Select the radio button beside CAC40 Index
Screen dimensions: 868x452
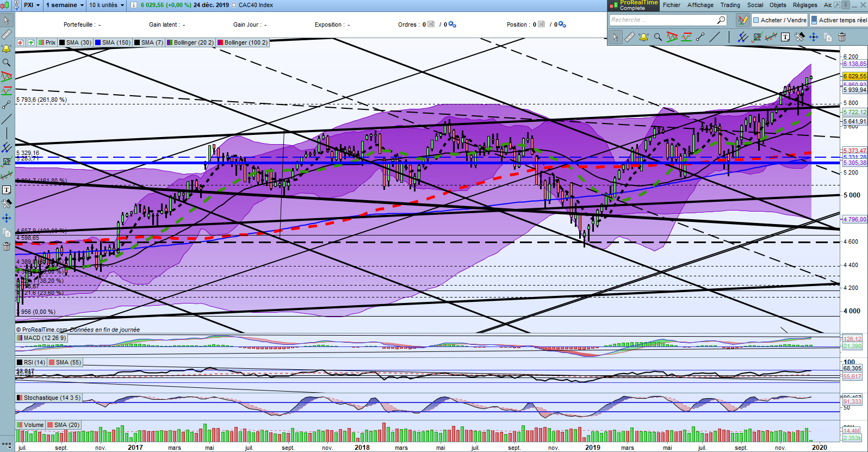point(234,5)
